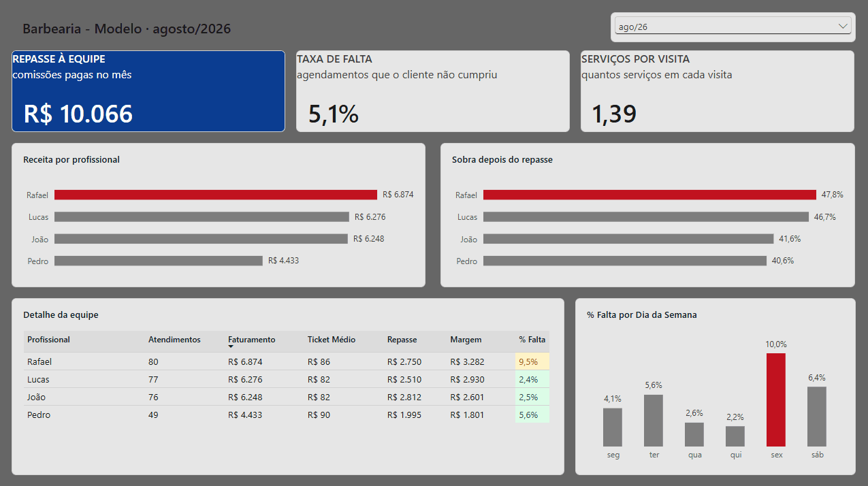The width and height of the screenshot is (868, 486).
Task: Click Pedro bar in Sobra depois do repasse
Action: click(x=625, y=261)
